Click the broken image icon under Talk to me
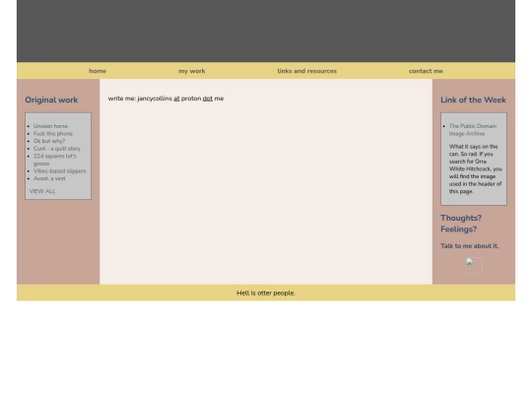This screenshot has width=532, height=399. (x=474, y=265)
